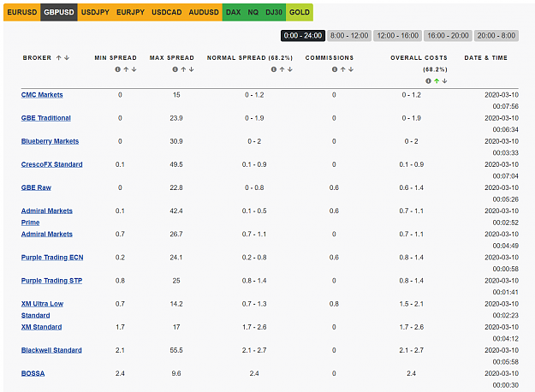
Task: Open CrescoFX Standard broker link
Action: [52, 164]
